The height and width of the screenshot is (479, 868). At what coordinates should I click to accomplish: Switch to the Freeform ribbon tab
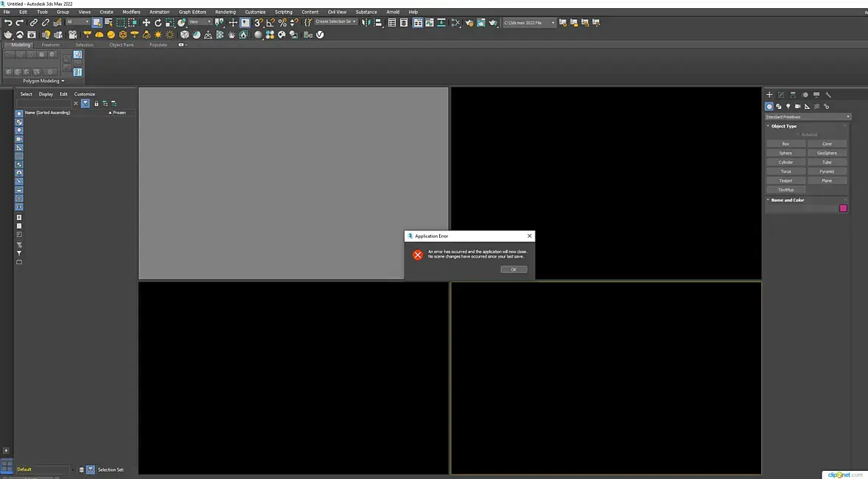(x=50, y=45)
